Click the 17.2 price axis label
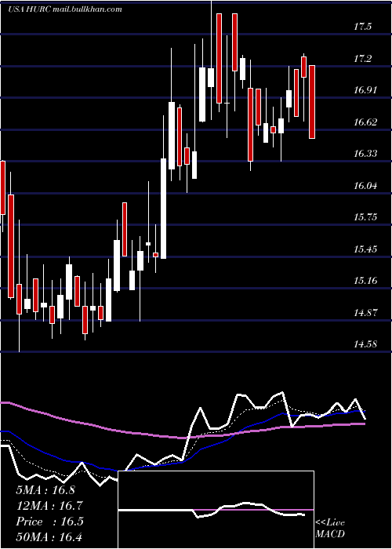Image resolution: width=392 pixels, height=549 pixels. tap(362, 59)
